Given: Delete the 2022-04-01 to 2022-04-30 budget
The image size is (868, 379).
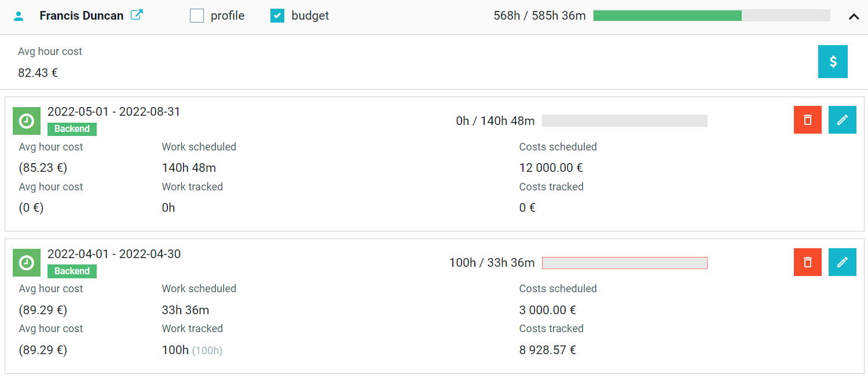Looking at the screenshot, I should [808, 262].
